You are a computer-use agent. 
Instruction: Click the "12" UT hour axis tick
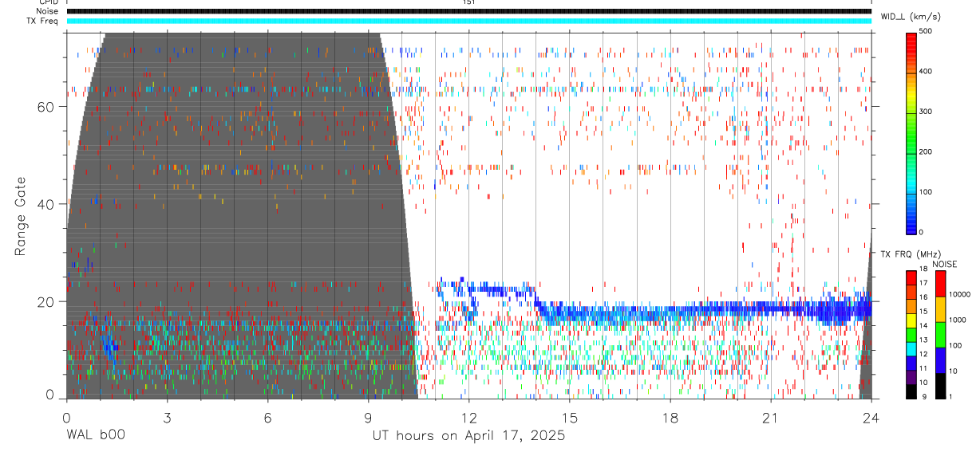(x=468, y=417)
